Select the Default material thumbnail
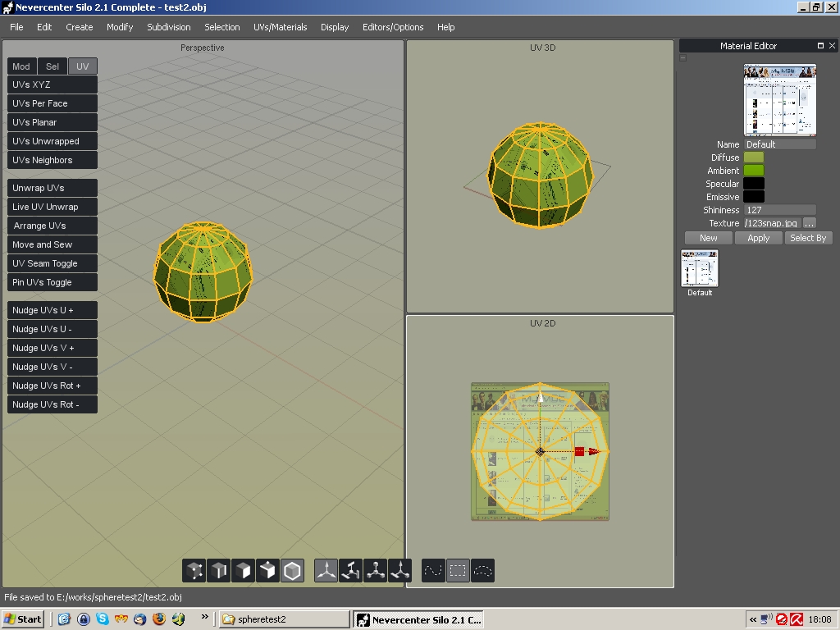 coord(700,268)
